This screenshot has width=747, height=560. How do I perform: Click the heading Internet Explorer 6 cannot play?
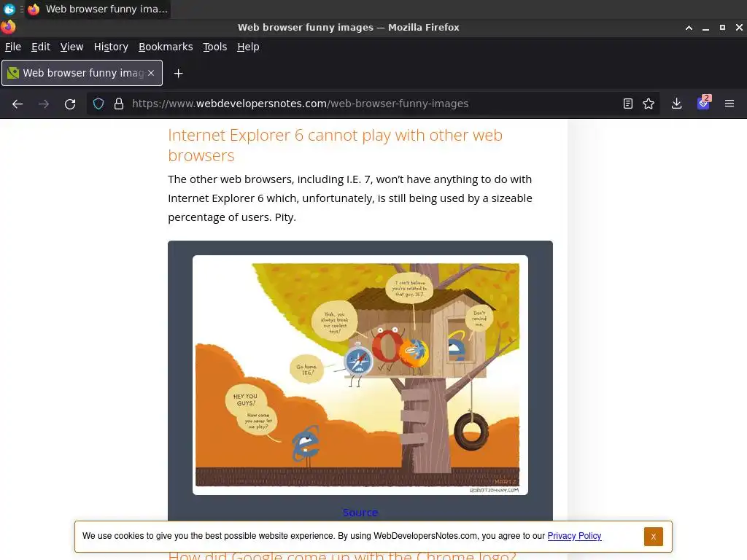[x=335, y=145]
